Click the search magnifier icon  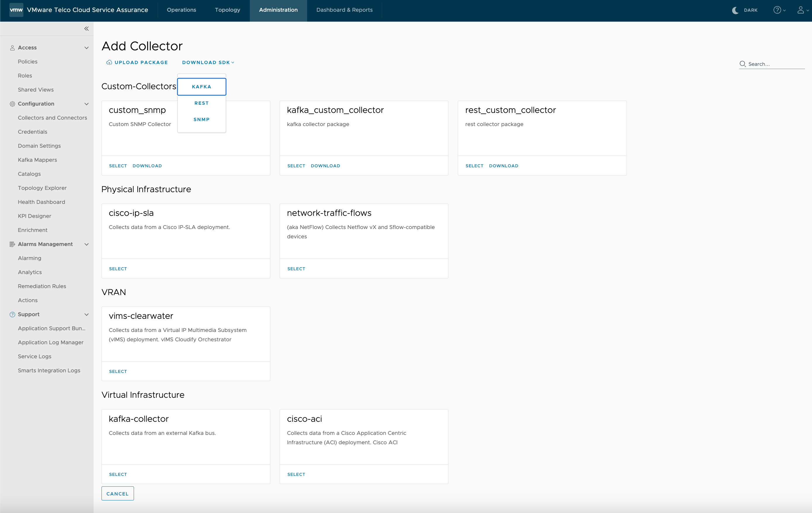click(x=742, y=64)
